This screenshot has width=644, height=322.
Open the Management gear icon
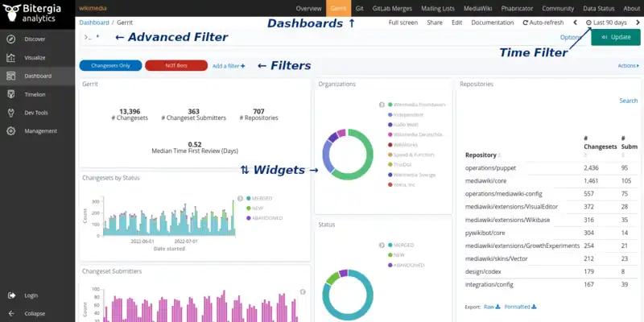(x=11, y=130)
